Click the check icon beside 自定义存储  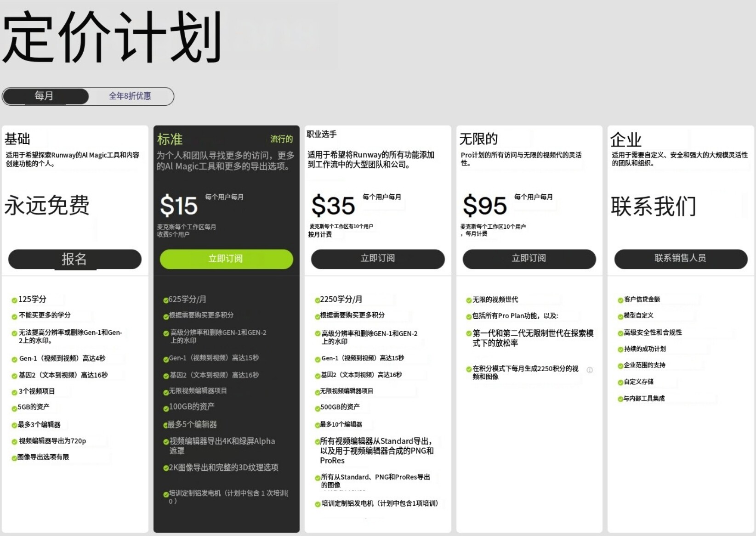click(x=620, y=383)
